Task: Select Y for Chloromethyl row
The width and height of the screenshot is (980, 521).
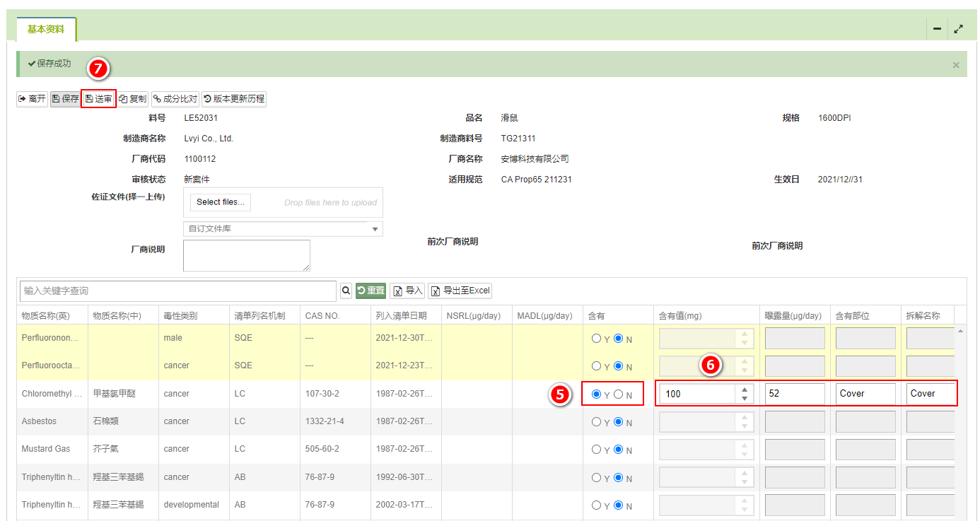Action: (597, 394)
